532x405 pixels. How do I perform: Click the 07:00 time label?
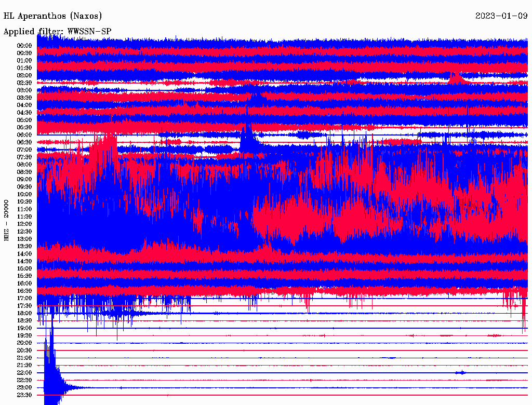24,150
